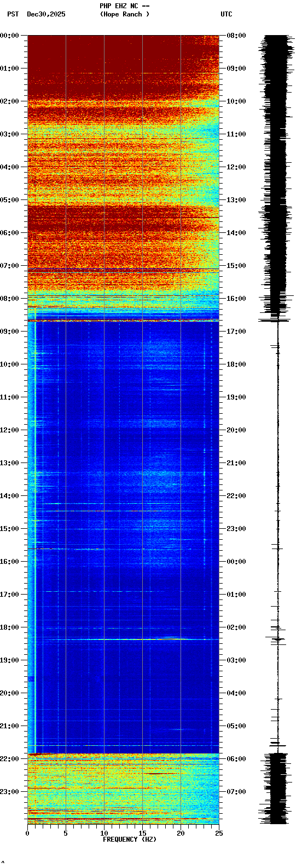The width and height of the screenshot is (302, 868).
Task: Click the UTC 23:00 time label
Action: (x=236, y=529)
